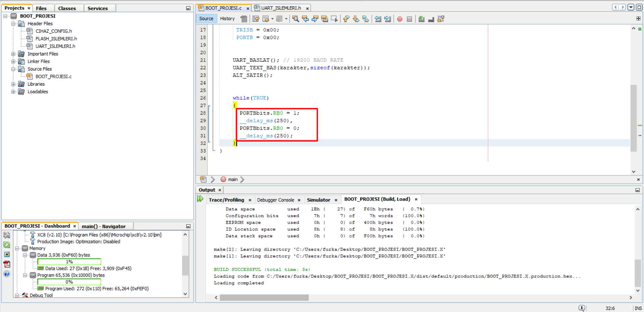Viewport: 644px width, 312px height.
Task: Split the editor window icon
Action: 638,18
